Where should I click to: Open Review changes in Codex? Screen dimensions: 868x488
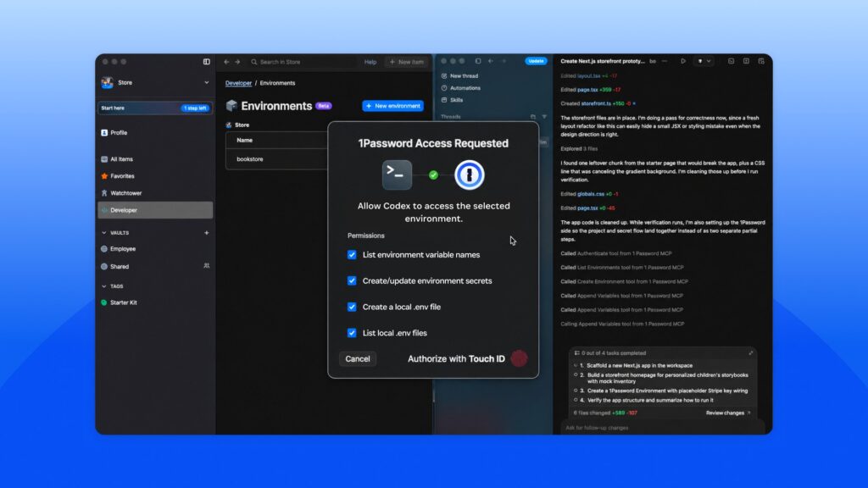pos(728,413)
